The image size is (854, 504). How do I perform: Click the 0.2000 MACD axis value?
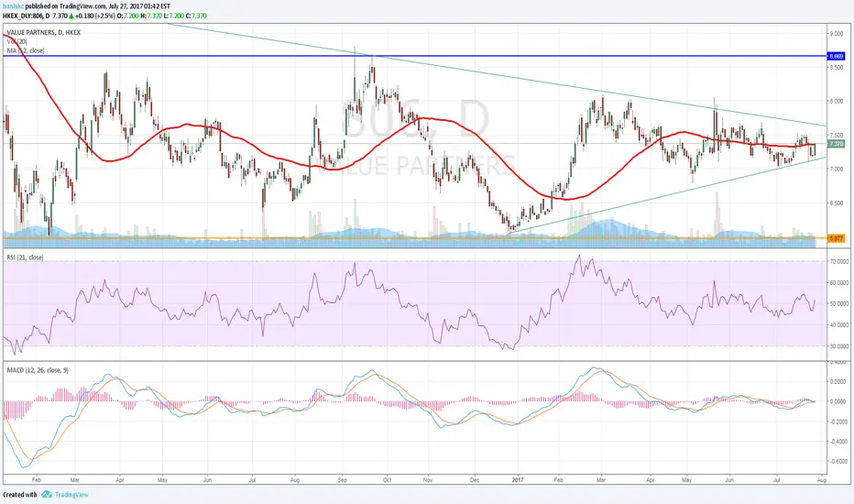pyautogui.click(x=838, y=382)
